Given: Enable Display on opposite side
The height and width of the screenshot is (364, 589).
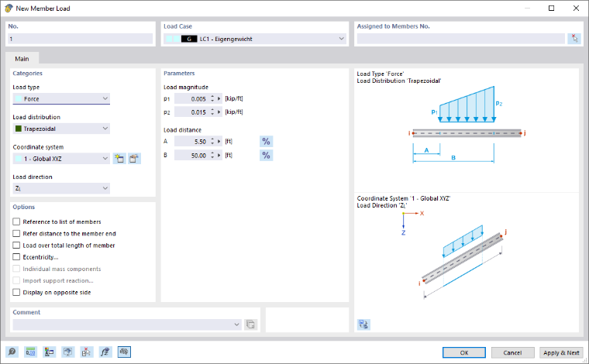Looking at the screenshot, I should 16,292.
